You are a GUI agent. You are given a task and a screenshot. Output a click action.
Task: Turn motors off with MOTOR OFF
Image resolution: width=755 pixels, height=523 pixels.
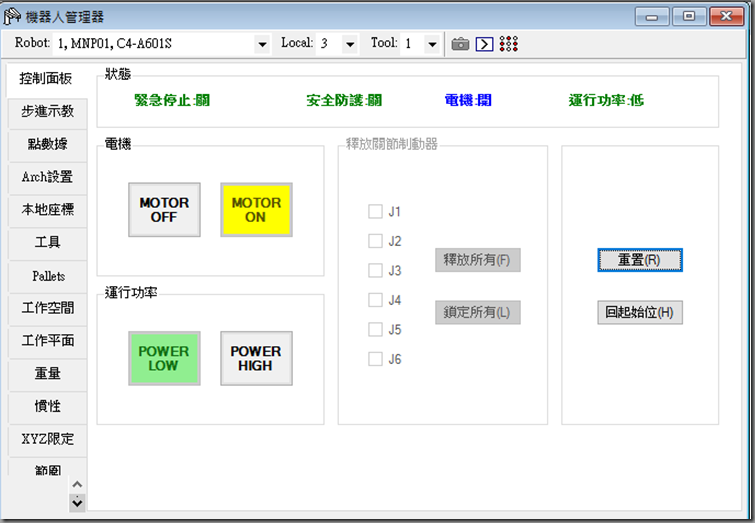[x=164, y=209]
